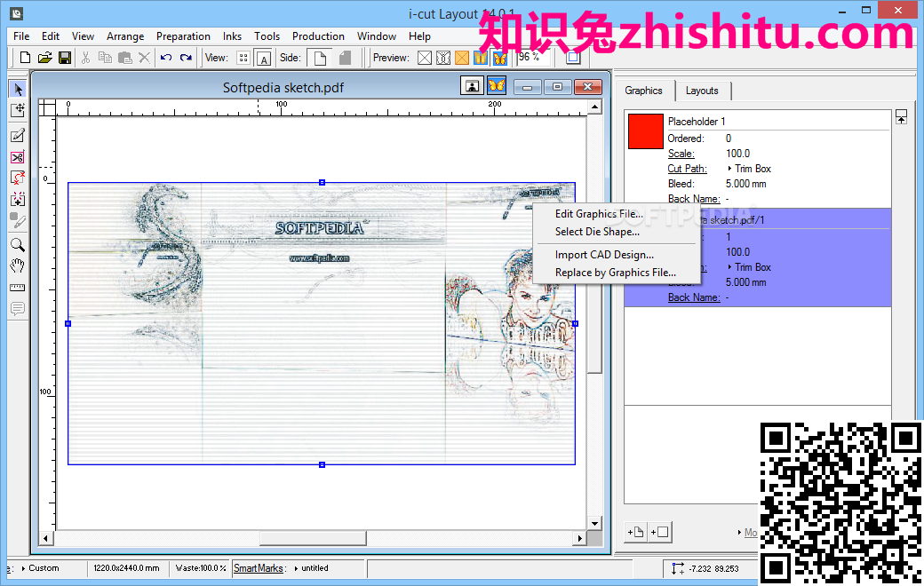Open the untitled SmartMarks dropdown
This screenshot has height=586, width=924.
pyautogui.click(x=311, y=567)
